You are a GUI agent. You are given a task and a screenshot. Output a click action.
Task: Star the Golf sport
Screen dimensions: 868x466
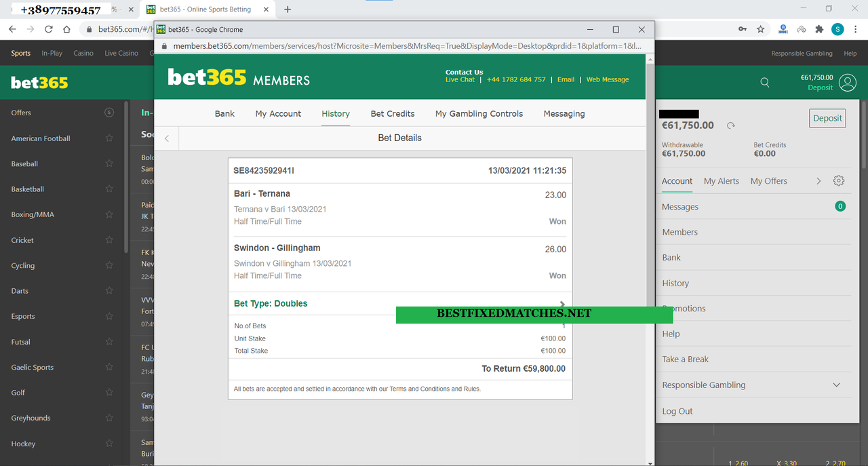pos(109,393)
